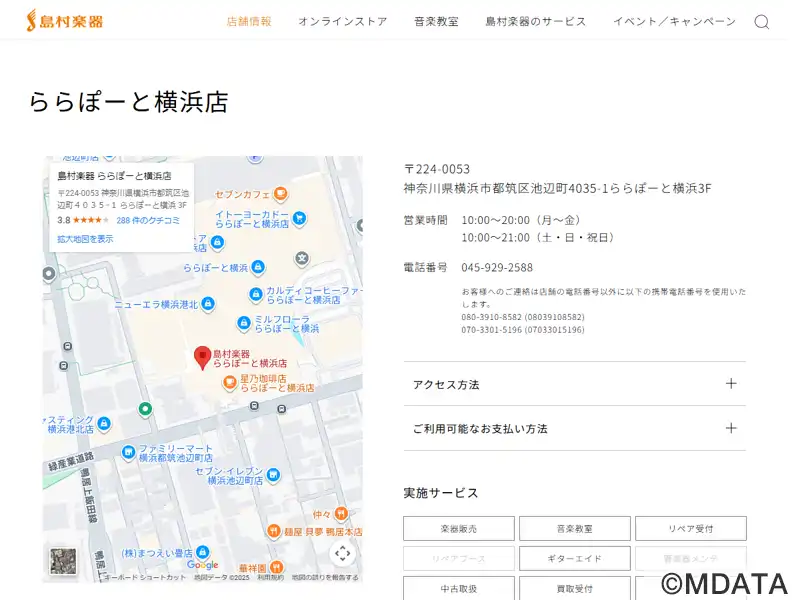Select 音楽教室 in top navigation
The image size is (800, 600).
436,21
